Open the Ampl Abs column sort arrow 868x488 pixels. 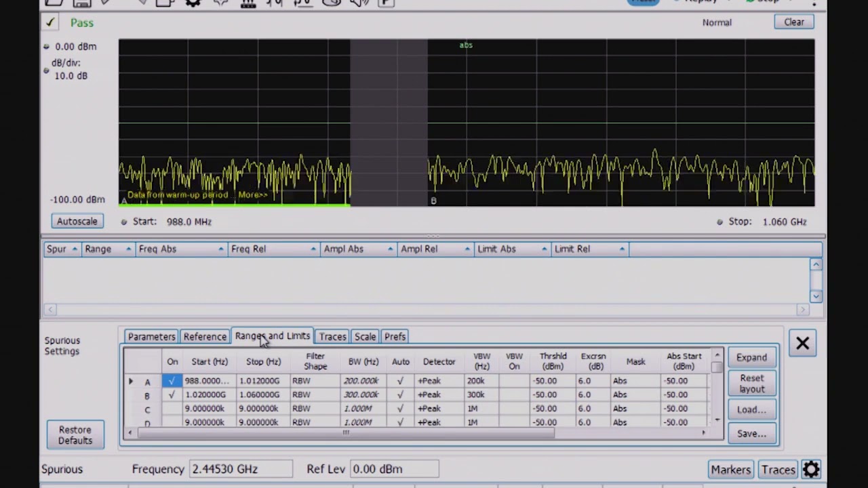pos(391,249)
